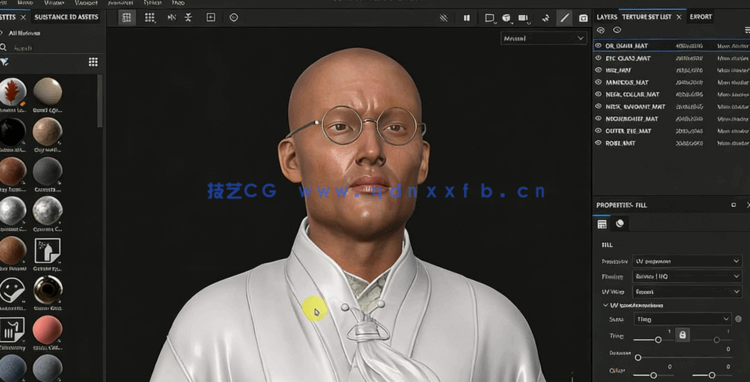Click the smiley face asset icon
Screen dimensions: 750x382
(x=12, y=290)
